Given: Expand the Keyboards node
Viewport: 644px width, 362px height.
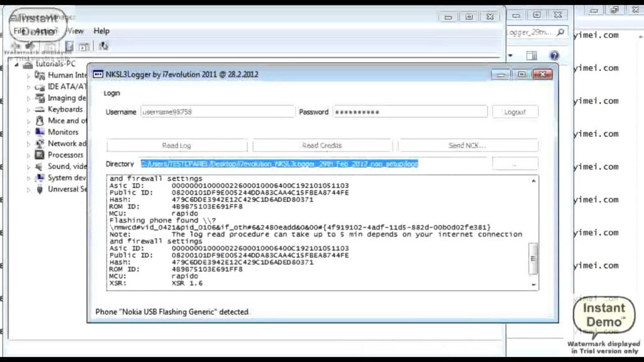Looking at the screenshot, I should point(28,110).
